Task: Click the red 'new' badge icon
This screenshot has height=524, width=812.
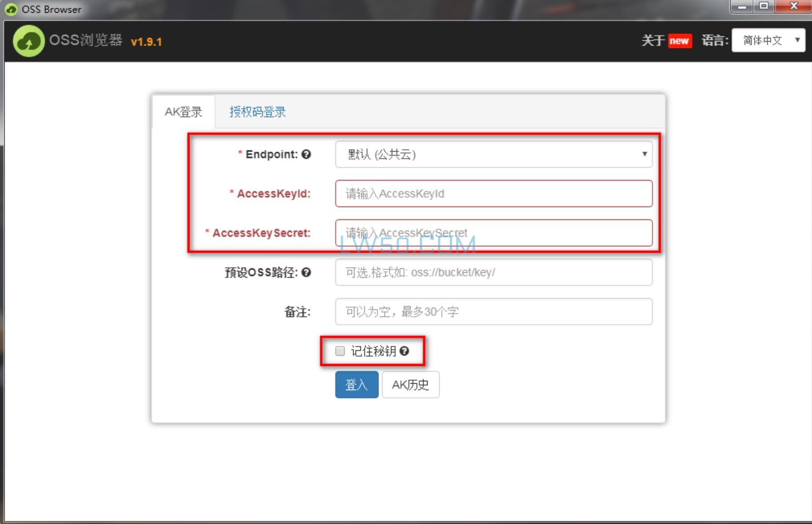Action: (679, 41)
